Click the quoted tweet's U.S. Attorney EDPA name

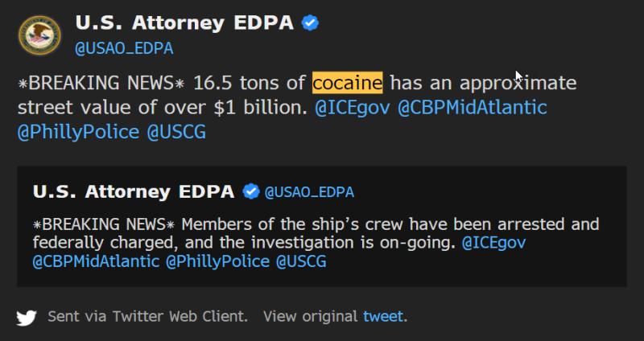tap(134, 191)
